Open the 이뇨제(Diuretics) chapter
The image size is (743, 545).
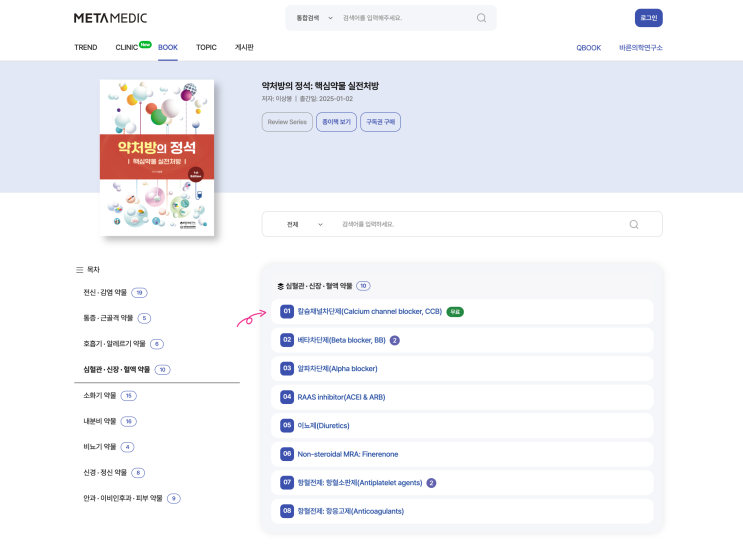(x=462, y=425)
